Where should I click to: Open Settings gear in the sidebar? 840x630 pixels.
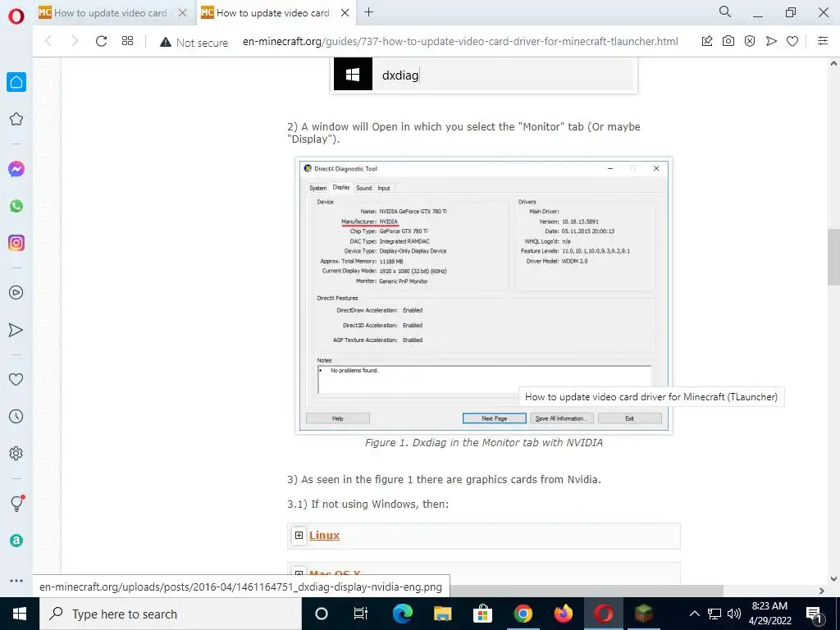tap(16, 453)
